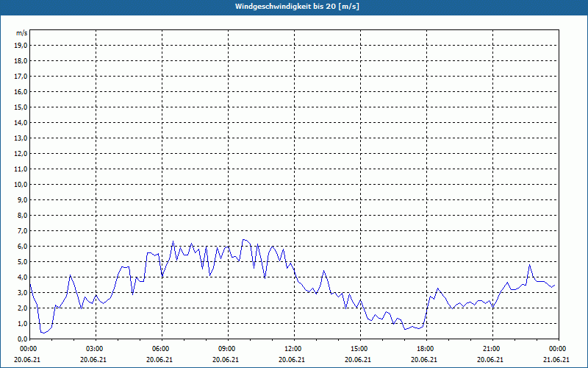
Task: Click the '10,0' y-axis label
Action: tap(21, 185)
